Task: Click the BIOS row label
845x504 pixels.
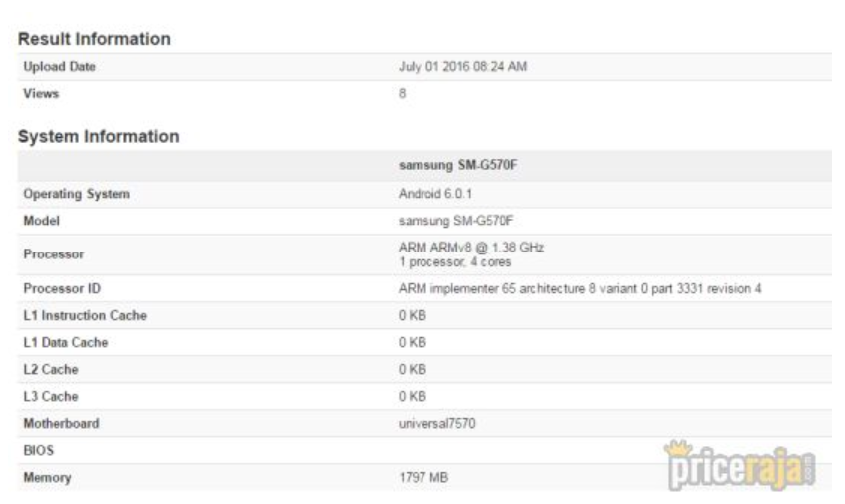Action: click(39, 451)
